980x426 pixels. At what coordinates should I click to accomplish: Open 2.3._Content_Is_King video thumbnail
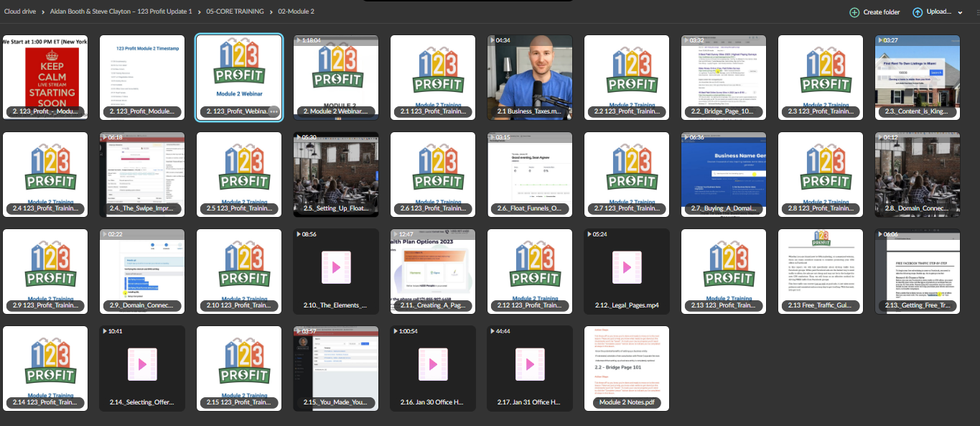918,77
